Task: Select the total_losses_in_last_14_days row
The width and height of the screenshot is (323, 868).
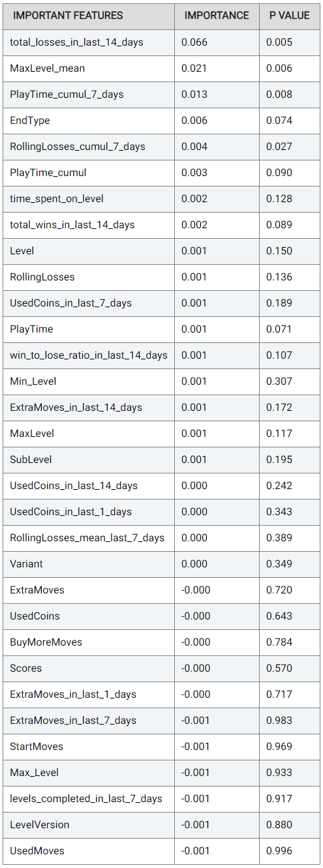Action: [x=162, y=42]
